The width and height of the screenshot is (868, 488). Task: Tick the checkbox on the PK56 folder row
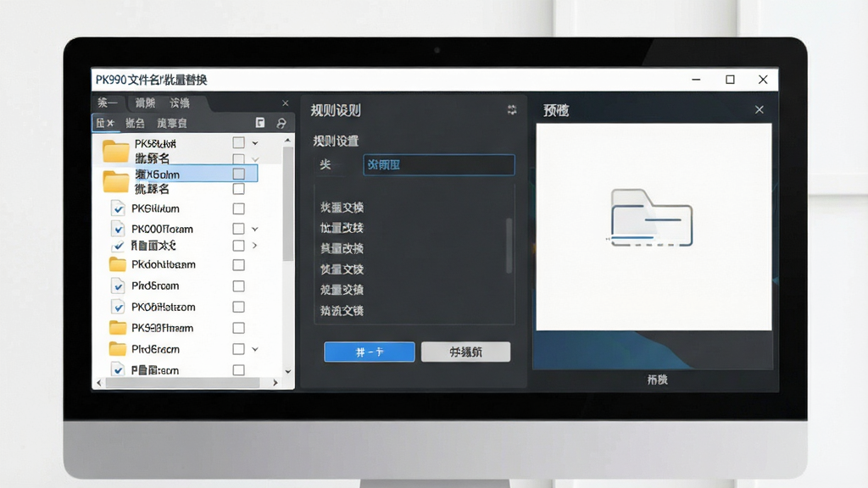[238, 142]
